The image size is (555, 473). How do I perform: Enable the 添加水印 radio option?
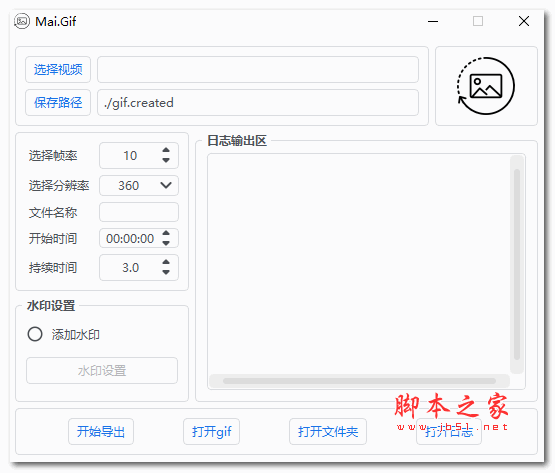pos(35,334)
